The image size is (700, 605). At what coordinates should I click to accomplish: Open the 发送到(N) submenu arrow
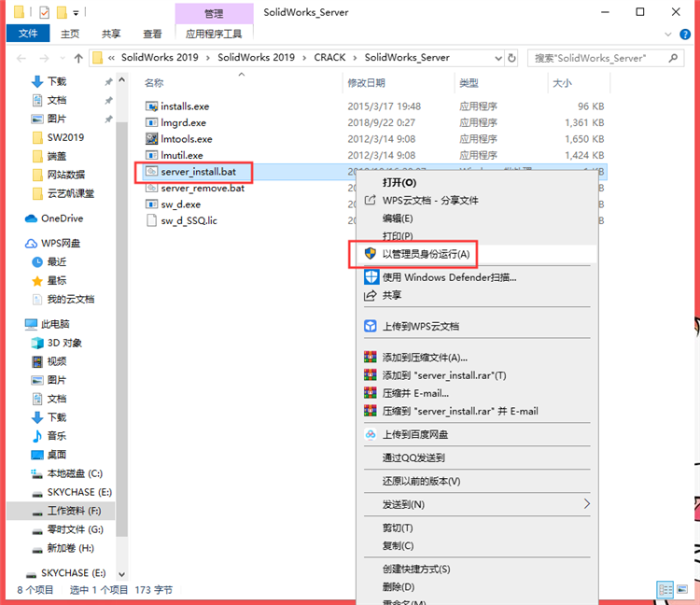coord(587,504)
